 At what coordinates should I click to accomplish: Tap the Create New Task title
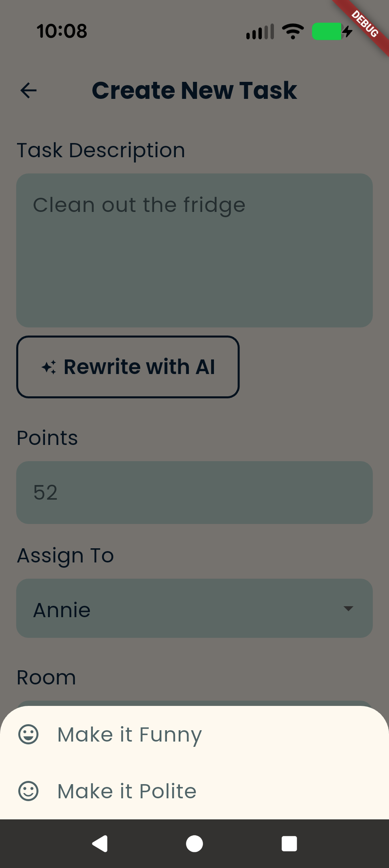194,90
